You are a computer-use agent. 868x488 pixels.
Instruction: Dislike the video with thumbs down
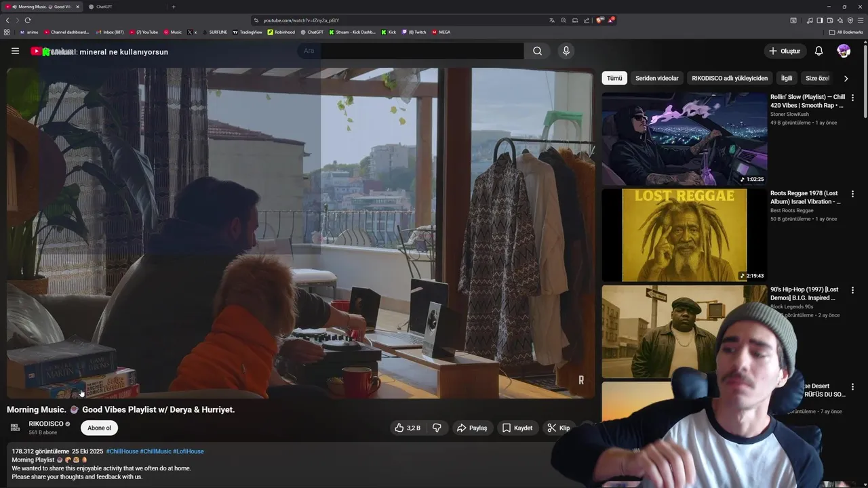[437, 428]
